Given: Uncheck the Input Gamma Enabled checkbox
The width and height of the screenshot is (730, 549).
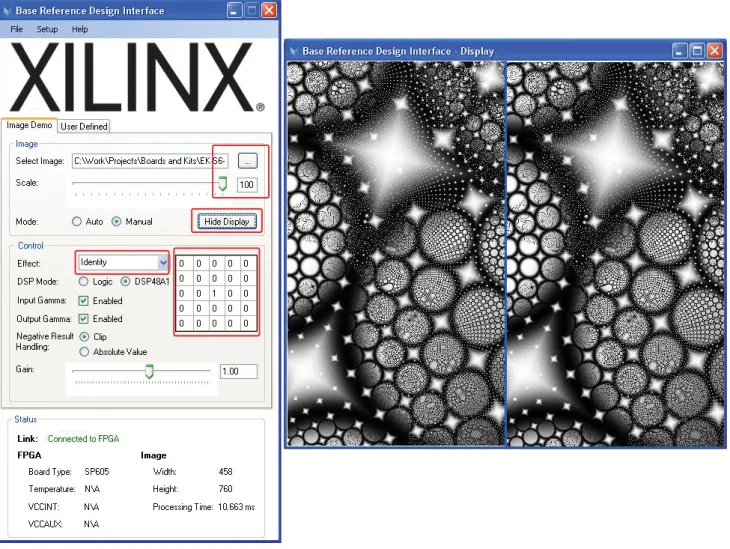Looking at the screenshot, I should (x=83, y=301).
